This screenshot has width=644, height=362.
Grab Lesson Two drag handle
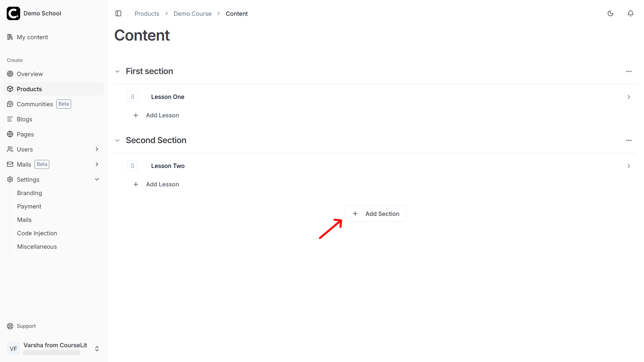(132, 166)
